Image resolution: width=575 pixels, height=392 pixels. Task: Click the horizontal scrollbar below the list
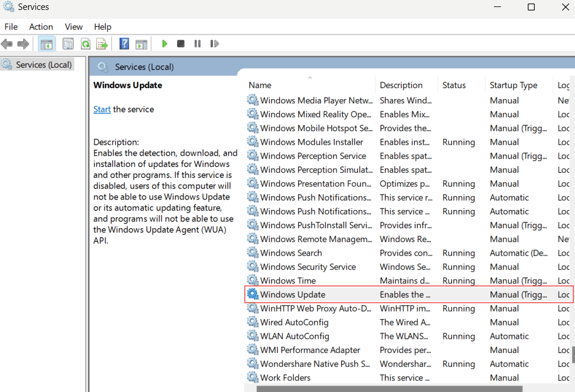389,388
